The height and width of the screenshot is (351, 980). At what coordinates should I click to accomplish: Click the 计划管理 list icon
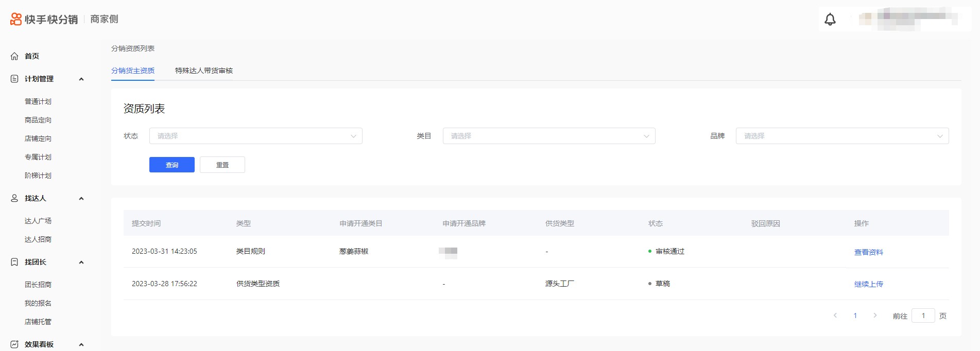(14, 79)
